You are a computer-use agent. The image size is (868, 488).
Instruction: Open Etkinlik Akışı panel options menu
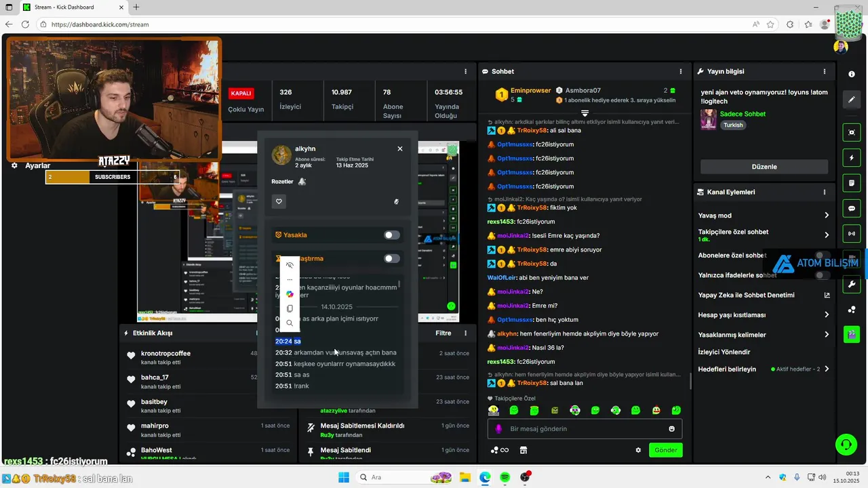coord(465,333)
